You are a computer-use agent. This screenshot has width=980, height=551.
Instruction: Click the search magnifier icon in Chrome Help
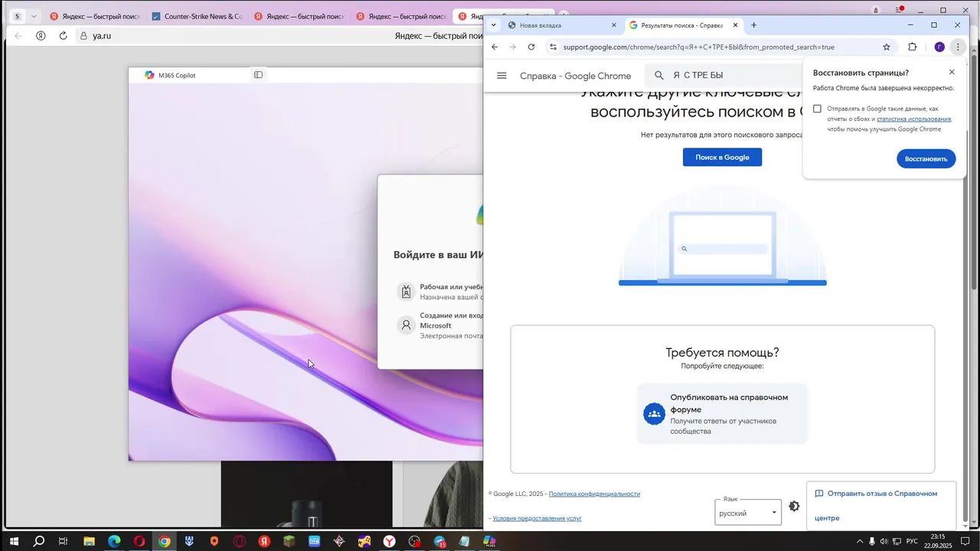click(659, 75)
